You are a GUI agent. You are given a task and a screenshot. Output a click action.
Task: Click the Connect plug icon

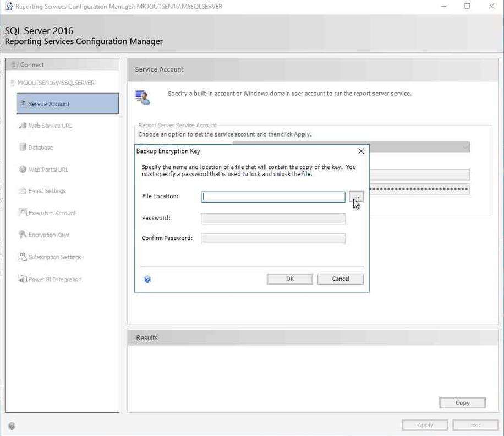pos(14,64)
